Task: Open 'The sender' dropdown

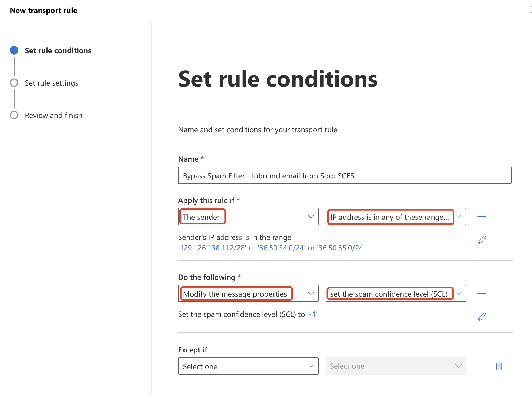Action: click(248, 216)
